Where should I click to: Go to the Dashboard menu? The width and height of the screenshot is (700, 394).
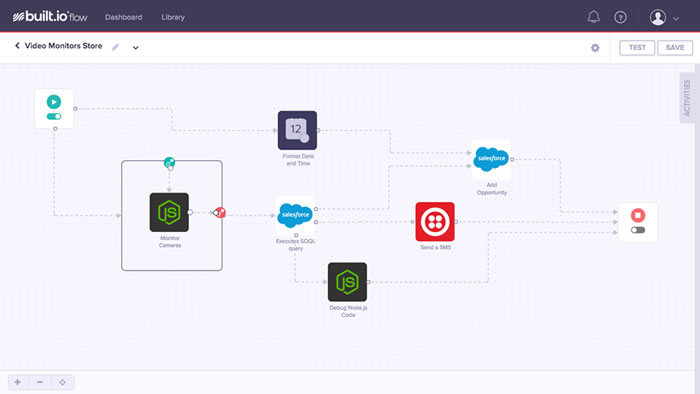pyautogui.click(x=124, y=17)
